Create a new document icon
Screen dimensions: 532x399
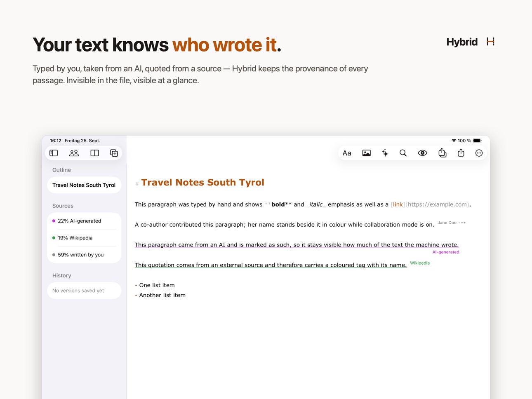[114, 153]
